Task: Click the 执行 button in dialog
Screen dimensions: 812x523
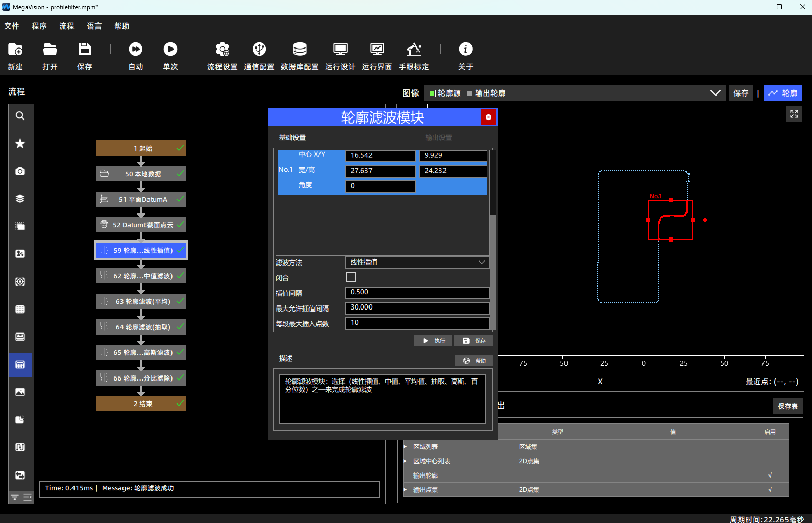Action: pyautogui.click(x=433, y=341)
